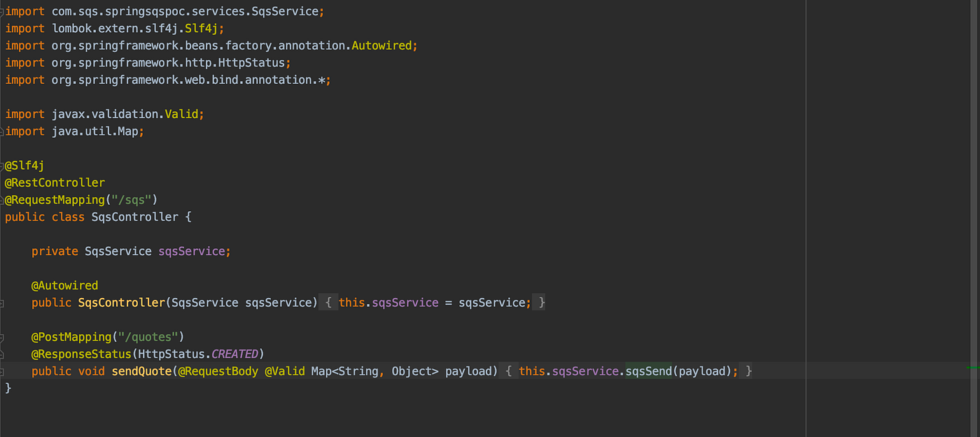Screen dimensions: 980x437
Task: Click the sendQuote method name
Action: [141, 371]
